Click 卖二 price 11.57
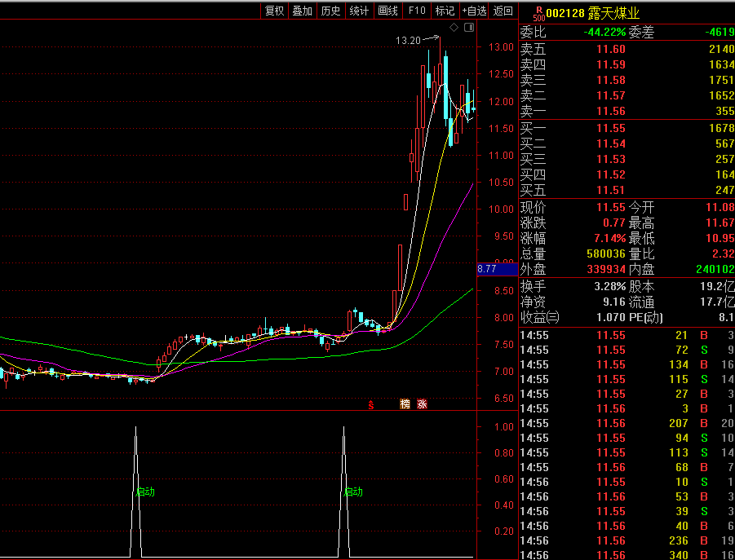The image size is (735, 560). [611, 95]
